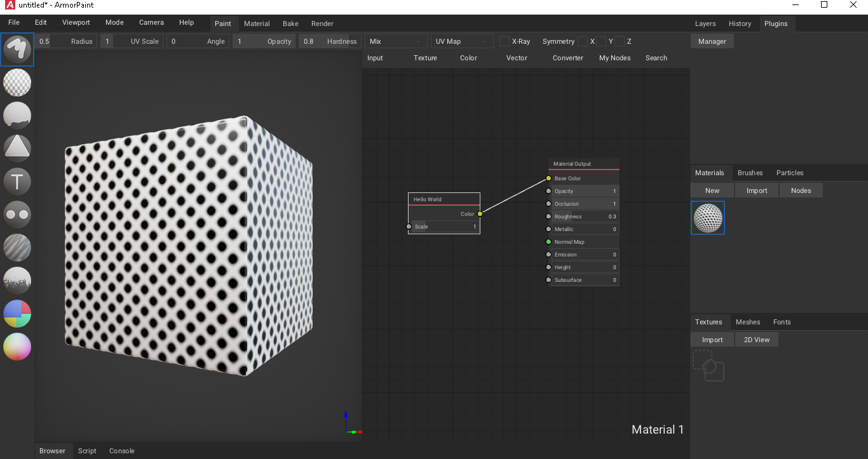Viewport: 868px width, 459px height.
Task: Choose the Fill tool
Action: click(x=17, y=116)
